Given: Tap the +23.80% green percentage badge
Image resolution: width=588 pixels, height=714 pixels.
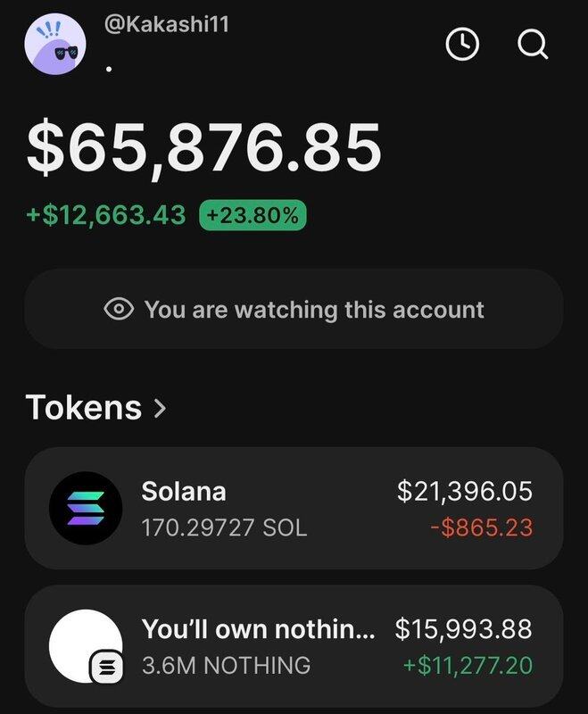Looking at the screenshot, I should click(254, 215).
